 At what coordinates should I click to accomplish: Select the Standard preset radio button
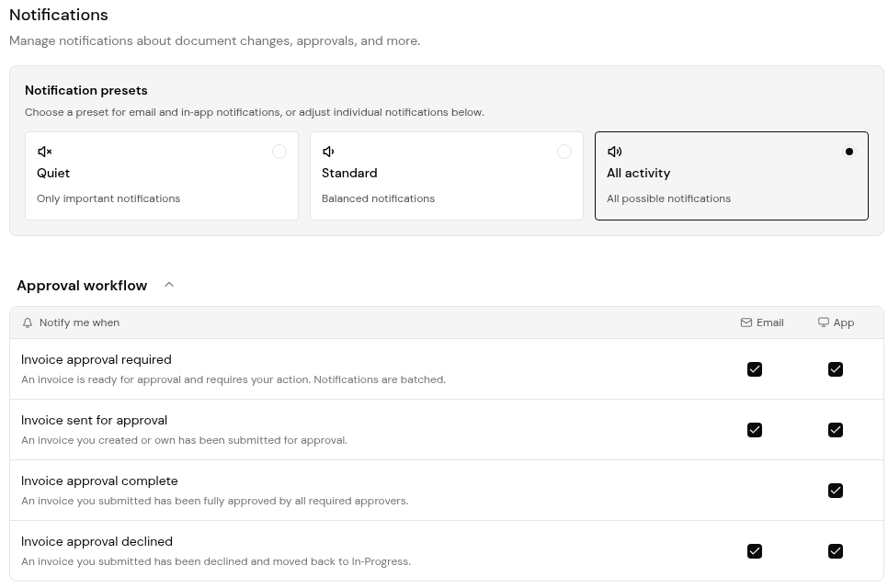click(564, 152)
